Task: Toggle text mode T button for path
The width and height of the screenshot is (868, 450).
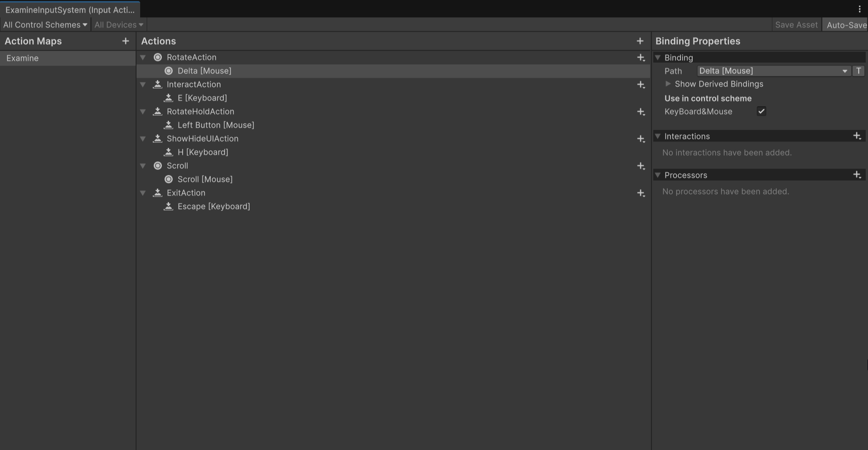Action: pos(859,71)
